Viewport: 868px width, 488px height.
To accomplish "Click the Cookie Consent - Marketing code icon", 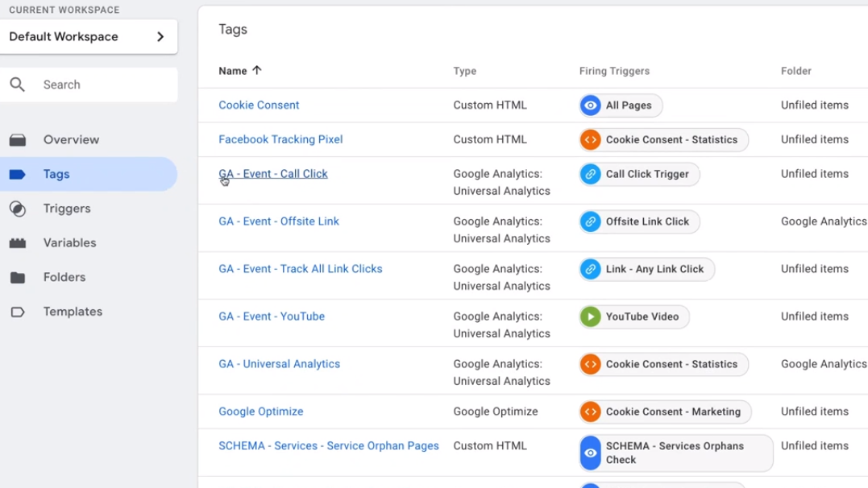I will click(591, 411).
